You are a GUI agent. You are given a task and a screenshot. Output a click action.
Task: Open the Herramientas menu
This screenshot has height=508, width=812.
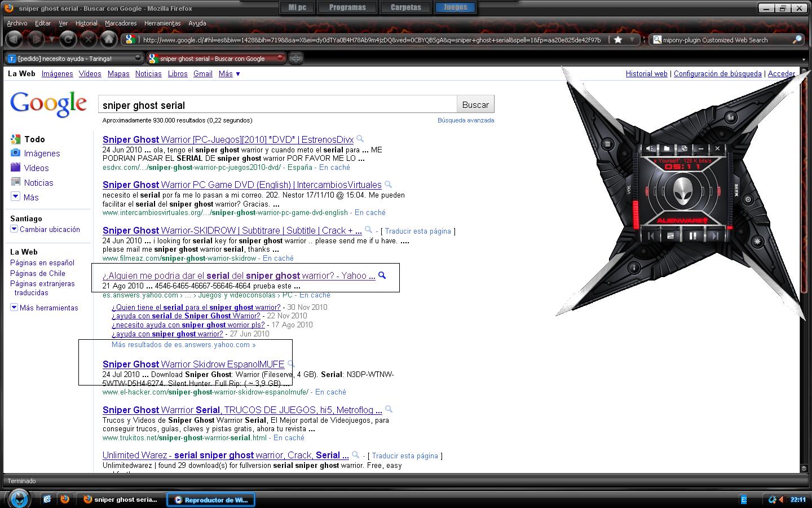(x=162, y=23)
